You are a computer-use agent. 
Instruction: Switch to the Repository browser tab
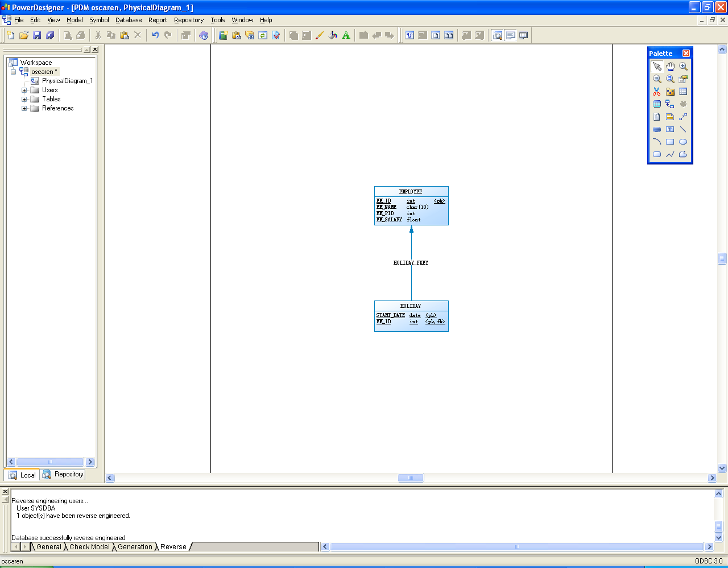(63, 474)
